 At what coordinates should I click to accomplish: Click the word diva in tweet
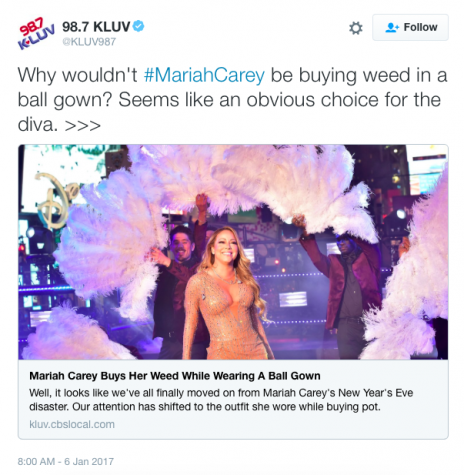38,125
